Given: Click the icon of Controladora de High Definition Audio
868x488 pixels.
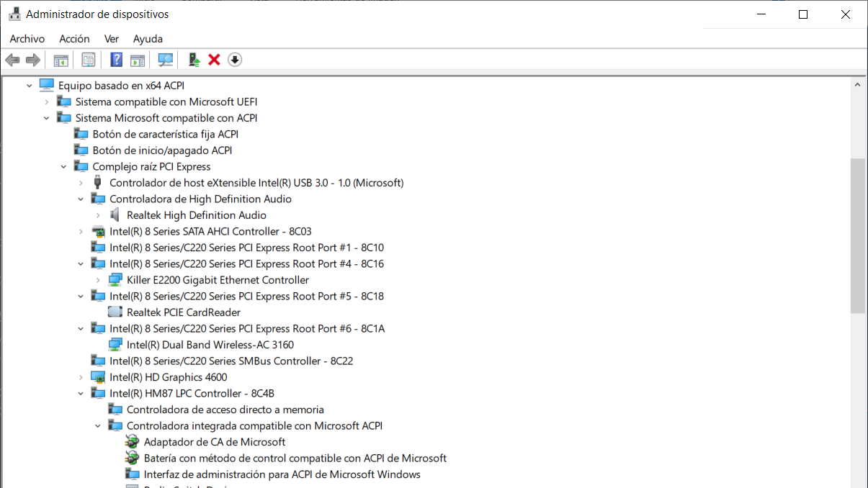Looking at the screenshot, I should pos(98,199).
